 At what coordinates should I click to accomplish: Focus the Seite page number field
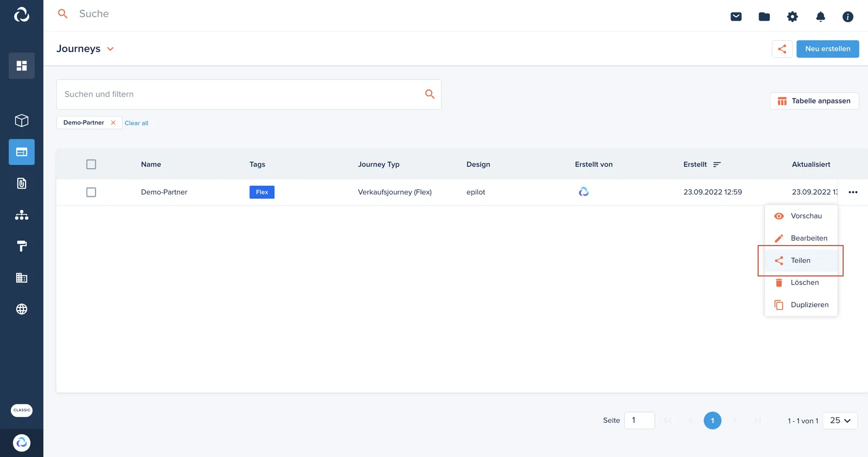click(x=640, y=421)
